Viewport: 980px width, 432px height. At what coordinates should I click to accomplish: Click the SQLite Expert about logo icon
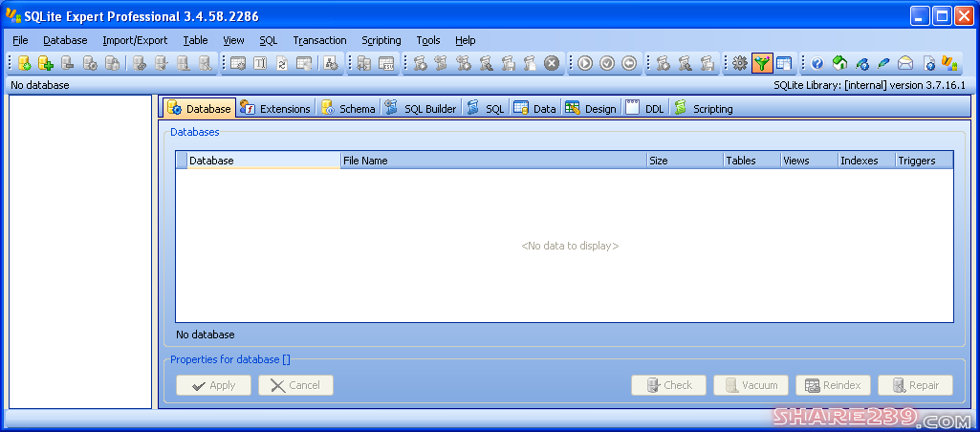pos(949,63)
